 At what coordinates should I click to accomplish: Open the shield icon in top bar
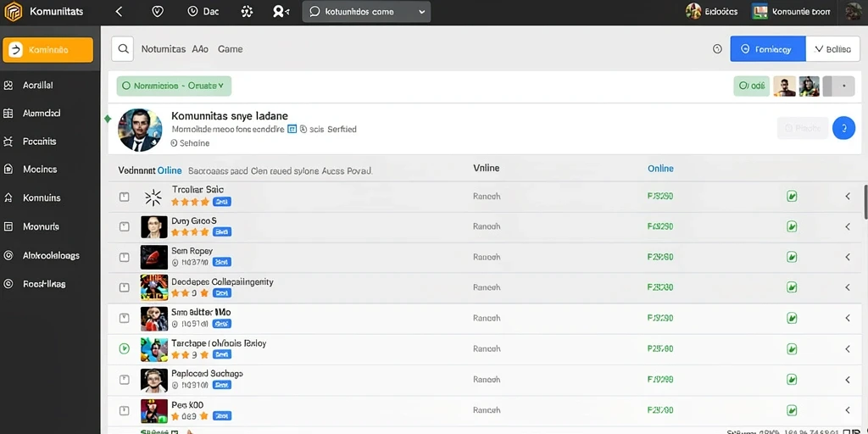point(158,12)
